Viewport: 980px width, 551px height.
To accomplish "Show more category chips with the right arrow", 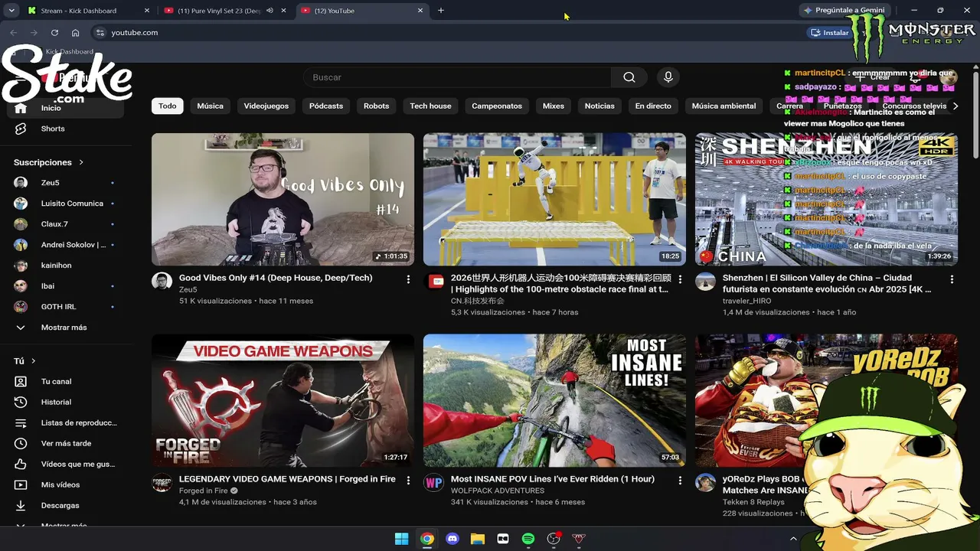I will tap(955, 106).
